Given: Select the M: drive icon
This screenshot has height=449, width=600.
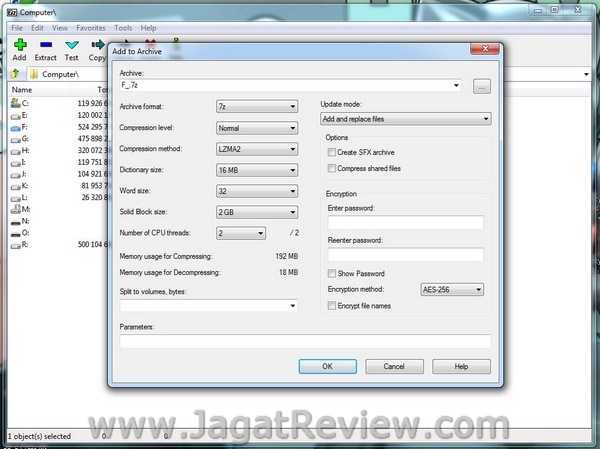Looking at the screenshot, I should [x=15, y=207].
